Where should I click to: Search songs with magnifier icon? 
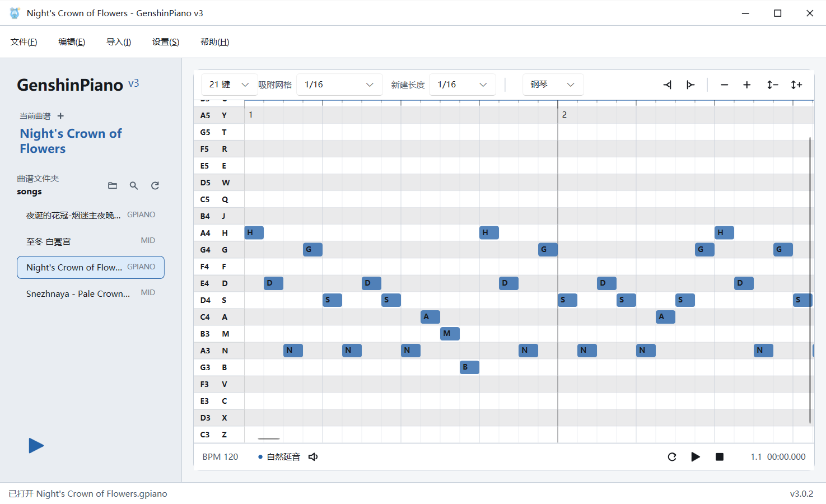point(134,185)
